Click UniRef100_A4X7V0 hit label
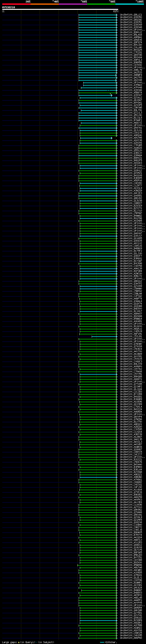 (131, 352)
